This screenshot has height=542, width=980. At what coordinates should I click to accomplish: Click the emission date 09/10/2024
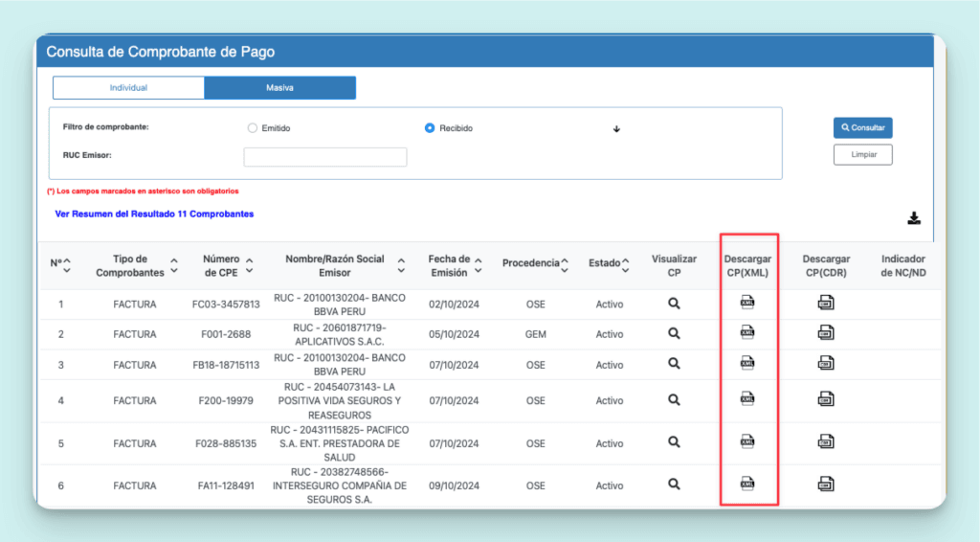(x=454, y=486)
